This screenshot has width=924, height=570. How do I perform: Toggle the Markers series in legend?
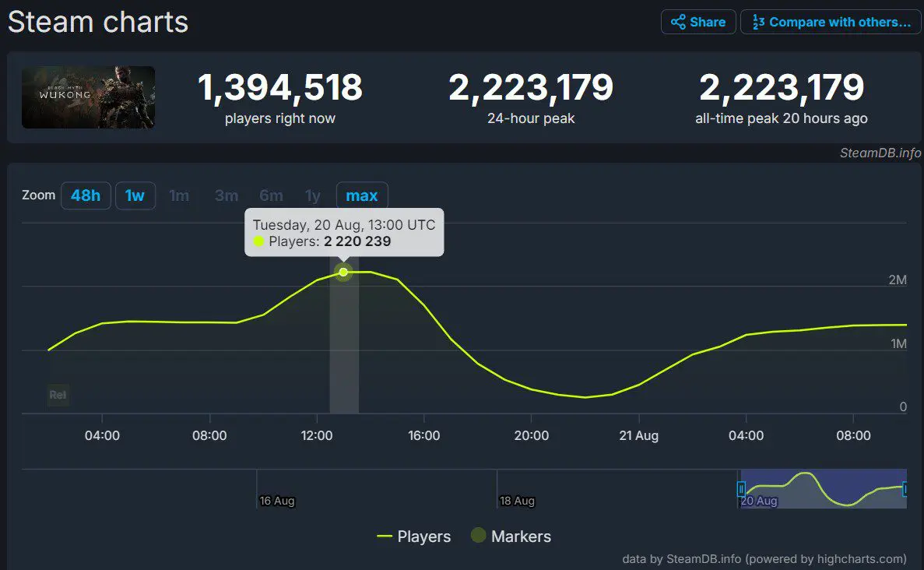tap(511, 537)
